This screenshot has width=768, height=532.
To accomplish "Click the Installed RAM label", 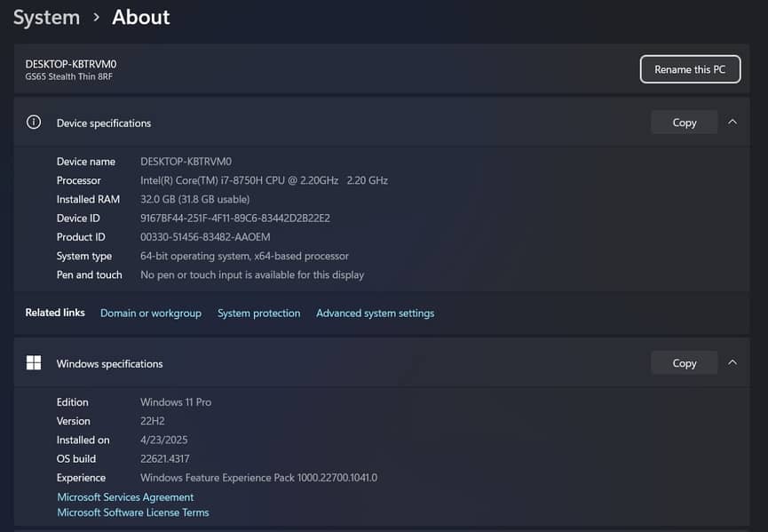I will click(88, 199).
